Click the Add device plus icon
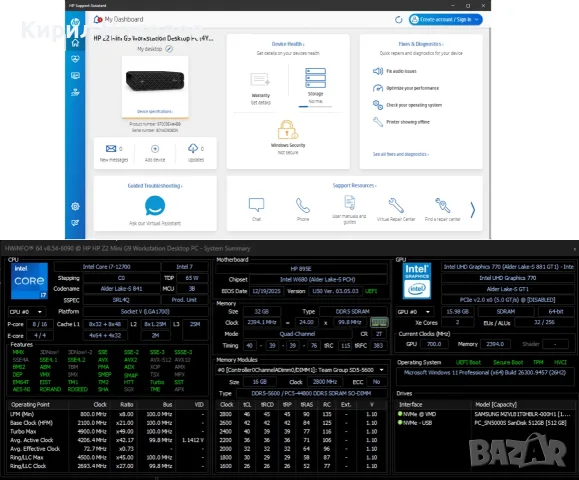Viewport: 579px width, 480px height. pyautogui.click(x=155, y=148)
